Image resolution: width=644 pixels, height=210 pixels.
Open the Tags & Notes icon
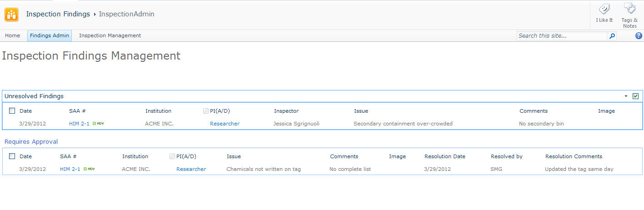(x=629, y=9)
